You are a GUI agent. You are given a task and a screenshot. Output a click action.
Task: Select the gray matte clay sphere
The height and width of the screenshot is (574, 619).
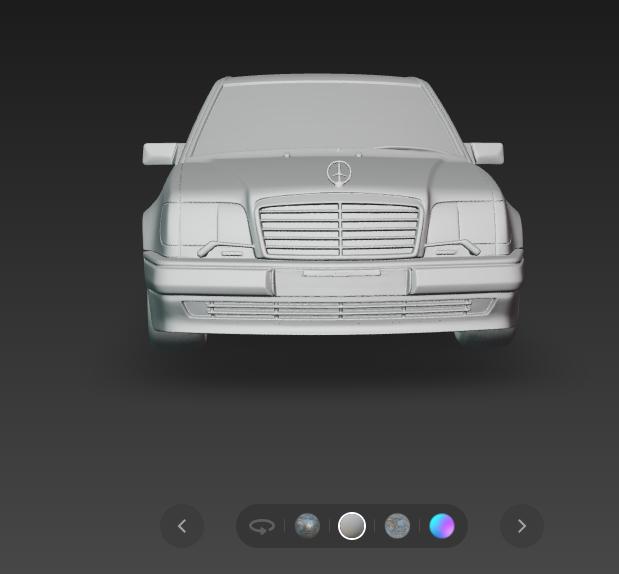[x=352, y=526]
